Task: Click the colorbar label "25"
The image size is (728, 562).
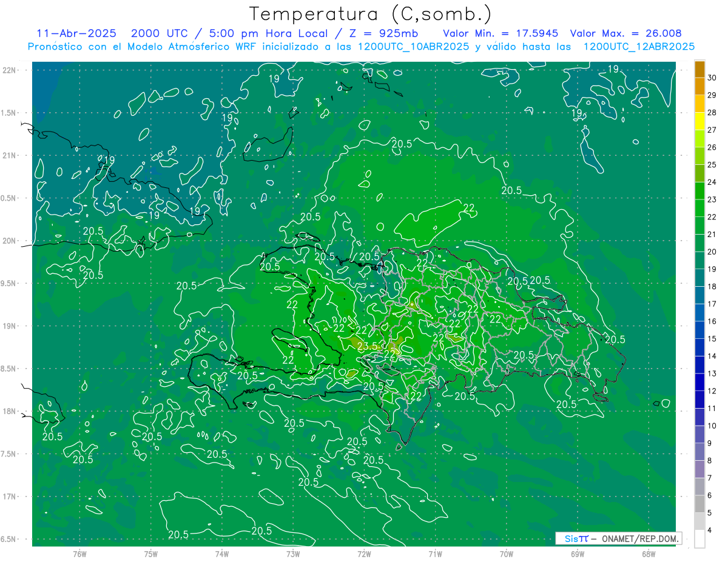Action: (712, 164)
